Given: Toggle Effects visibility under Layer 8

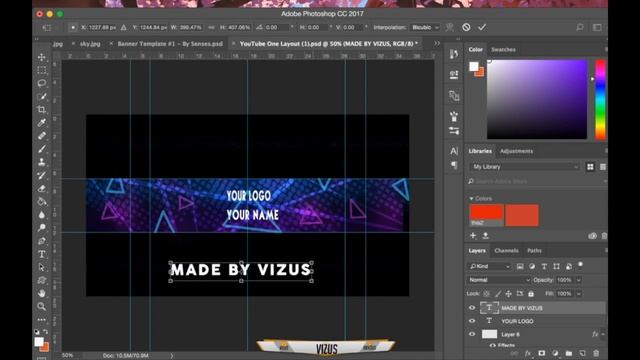Looking at the screenshot, I should pyautogui.click(x=493, y=345).
